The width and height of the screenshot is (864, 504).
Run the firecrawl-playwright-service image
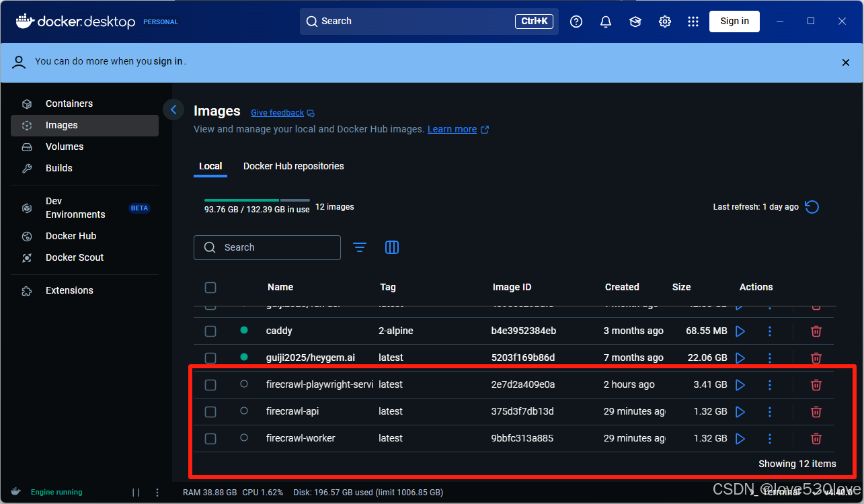[740, 385]
